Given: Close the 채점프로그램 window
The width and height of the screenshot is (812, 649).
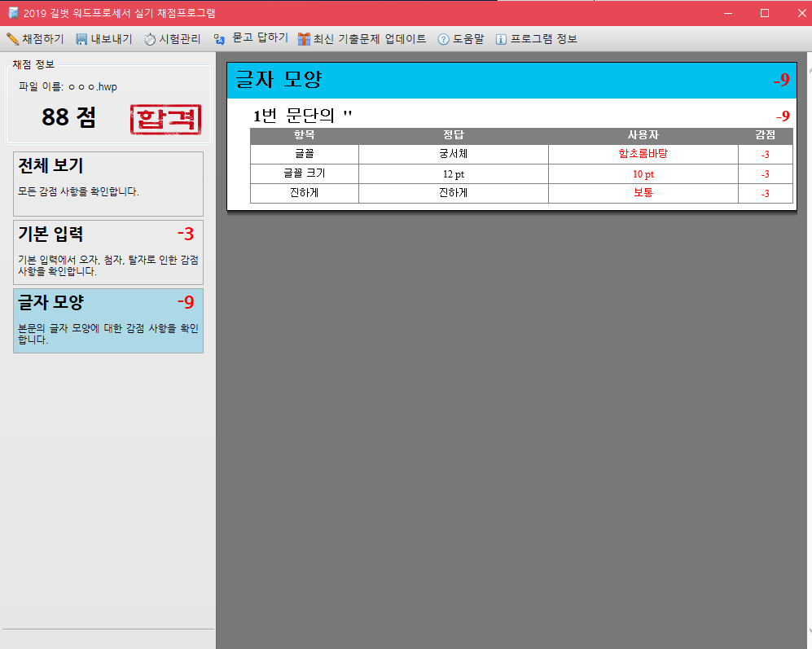Looking at the screenshot, I should pos(801,13).
